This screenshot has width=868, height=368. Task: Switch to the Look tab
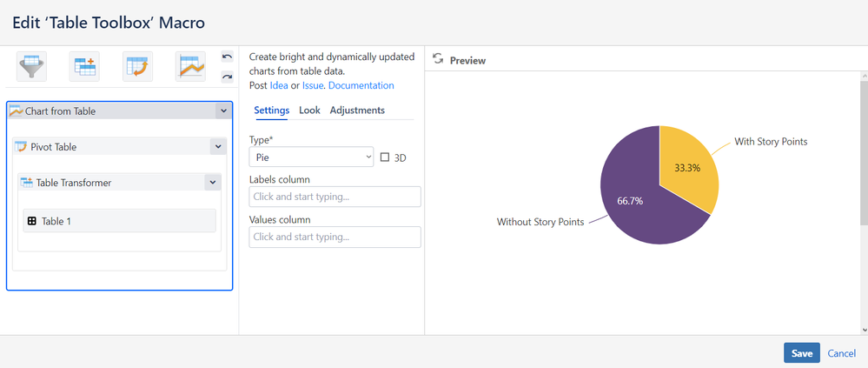click(309, 110)
